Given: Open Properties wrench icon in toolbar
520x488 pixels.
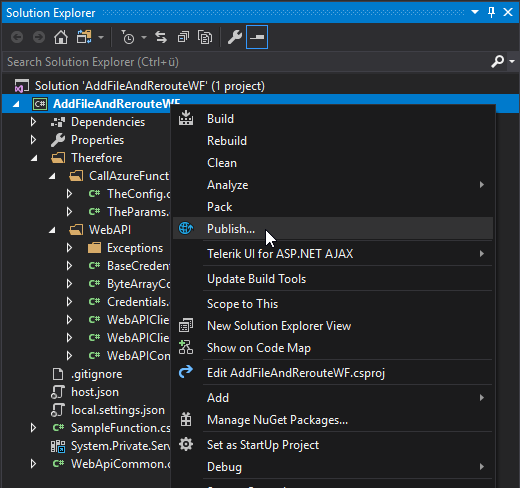Looking at the screenshot, I should tap(235, 37).
